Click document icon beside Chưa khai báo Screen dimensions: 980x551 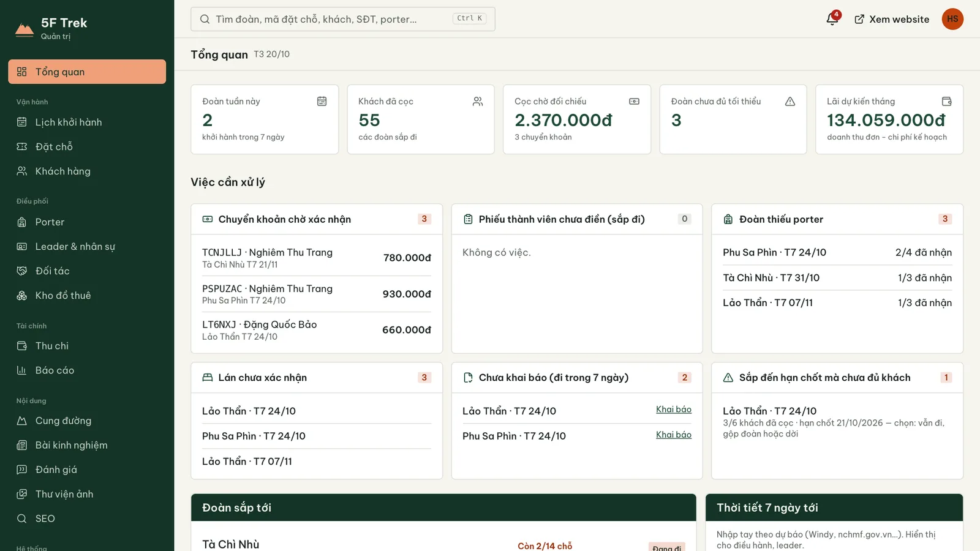pos(468,378)
